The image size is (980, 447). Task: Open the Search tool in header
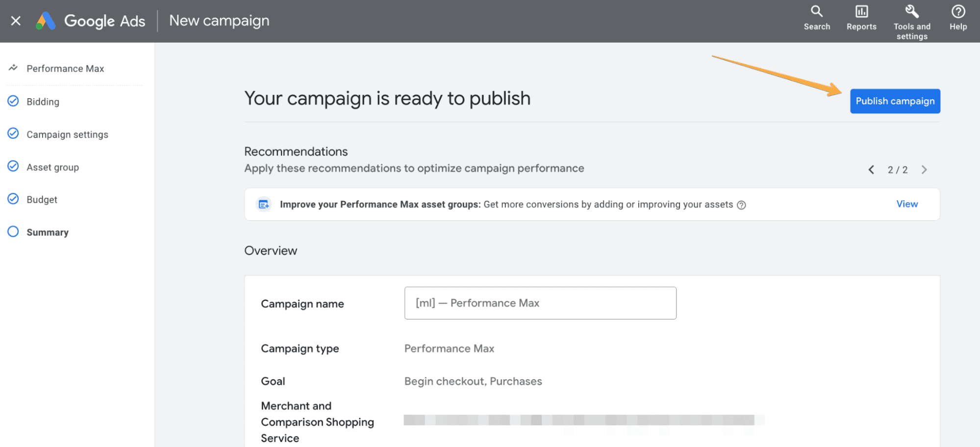click(816, 18)
